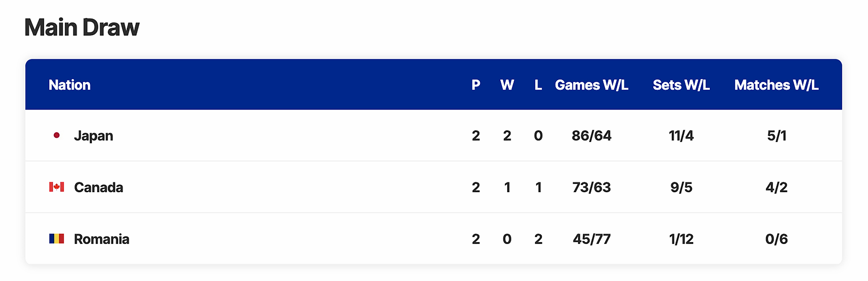Click the Japan flag icon
Viewport: 868px width, 281px height.
[x=56, y=136]
